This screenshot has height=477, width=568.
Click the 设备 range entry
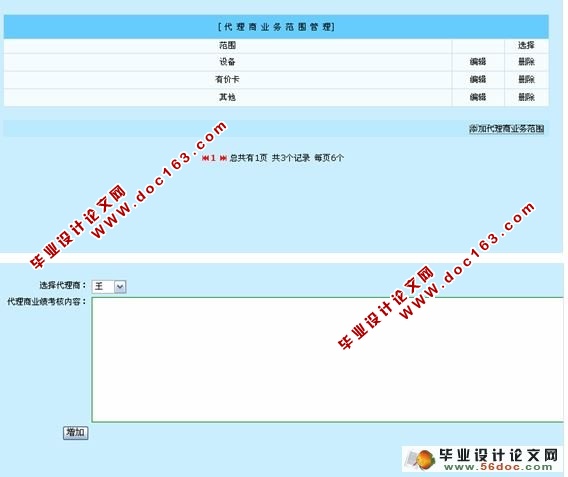point(227,62)
